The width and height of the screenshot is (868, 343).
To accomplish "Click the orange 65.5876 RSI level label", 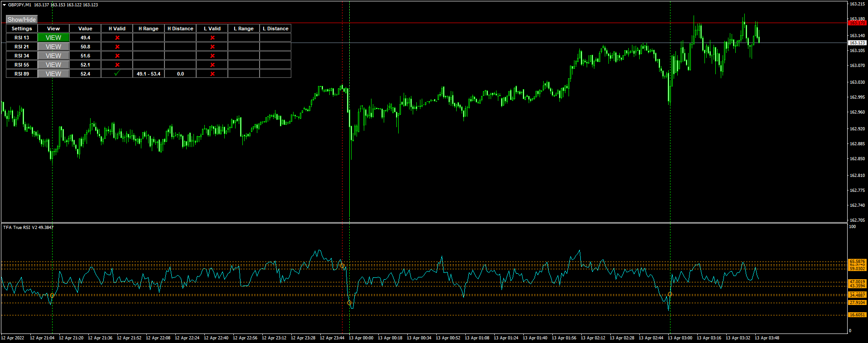I will click(x=857, y=262).
